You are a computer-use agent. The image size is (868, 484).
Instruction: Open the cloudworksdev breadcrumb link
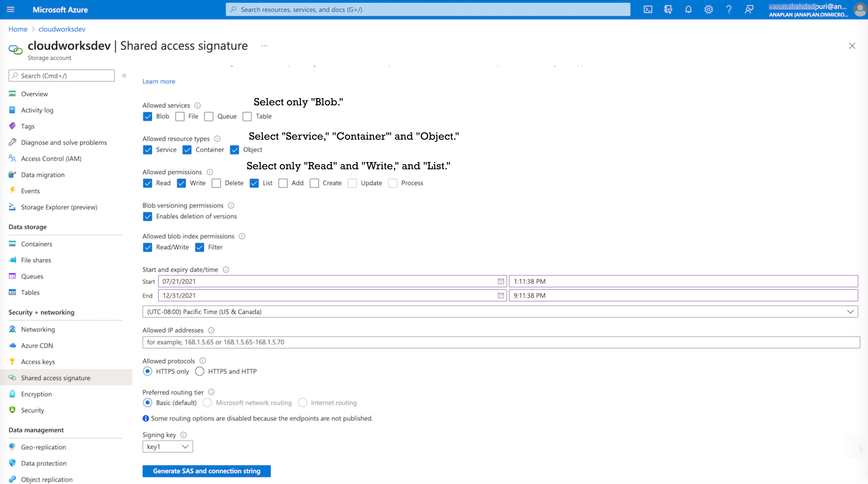(62, 29)
